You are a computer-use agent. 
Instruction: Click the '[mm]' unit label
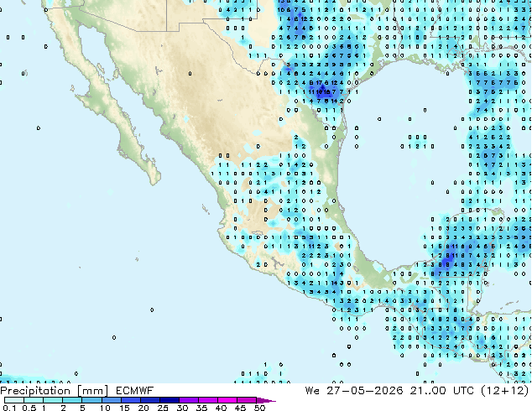(92, 391)
